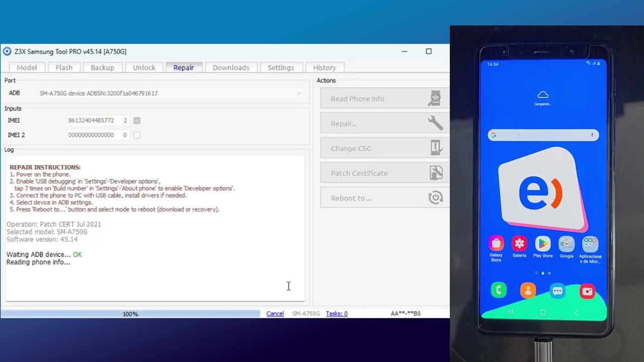Tap the blue Messages icon on phone

click(557, 291)
